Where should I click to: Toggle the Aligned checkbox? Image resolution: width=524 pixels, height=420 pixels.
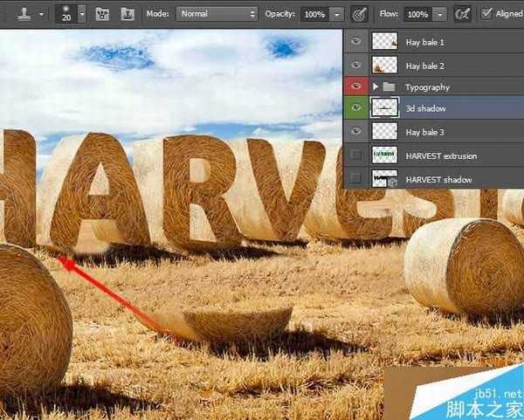[x=486, y=14]
